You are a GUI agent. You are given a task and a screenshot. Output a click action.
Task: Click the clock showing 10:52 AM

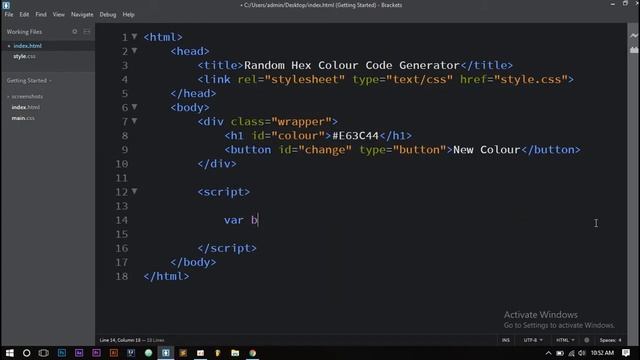pos(602,353)
